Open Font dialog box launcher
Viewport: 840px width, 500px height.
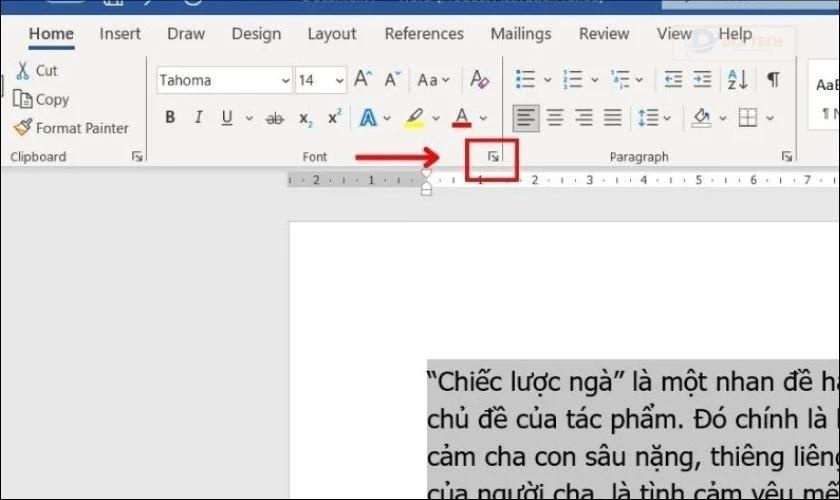[x=493, y=157]
